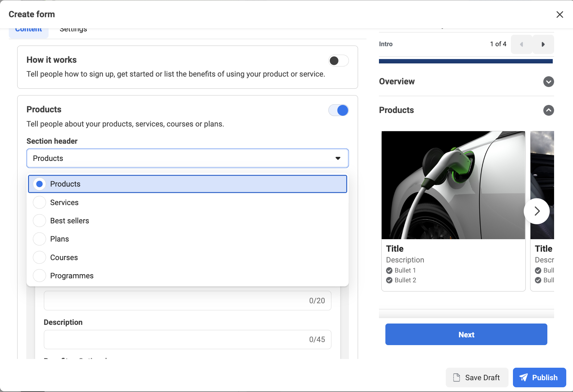Click the Bullet 1 checkmark icon
The width and height of the screenshot is (573, 392).
click(x=389, y=271)
